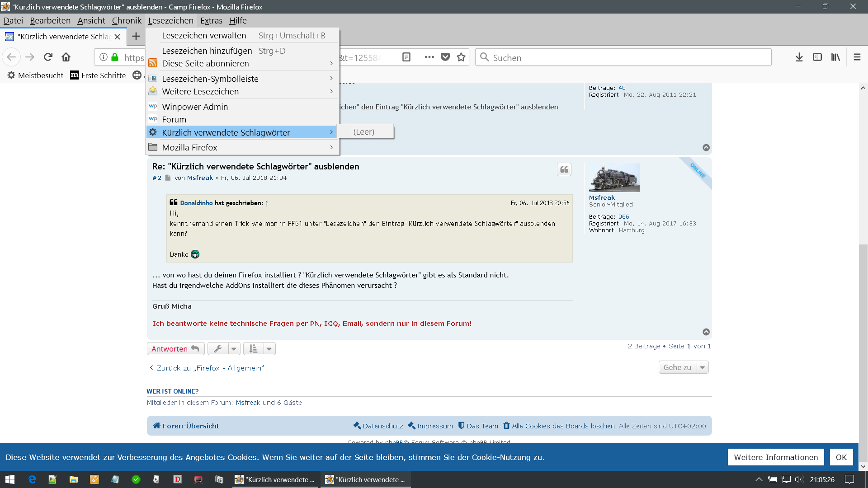Click the Home toolbar button

pos(66,57)
